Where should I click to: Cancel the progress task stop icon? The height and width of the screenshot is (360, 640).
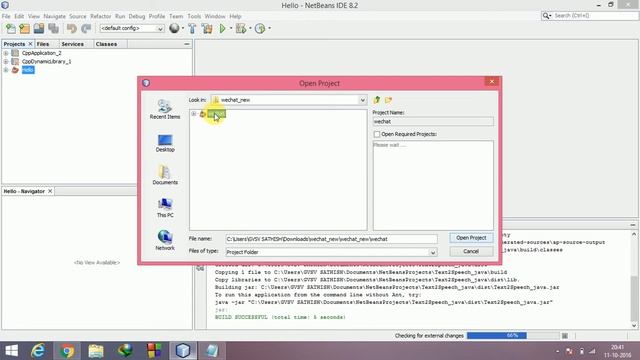(564, 336)
